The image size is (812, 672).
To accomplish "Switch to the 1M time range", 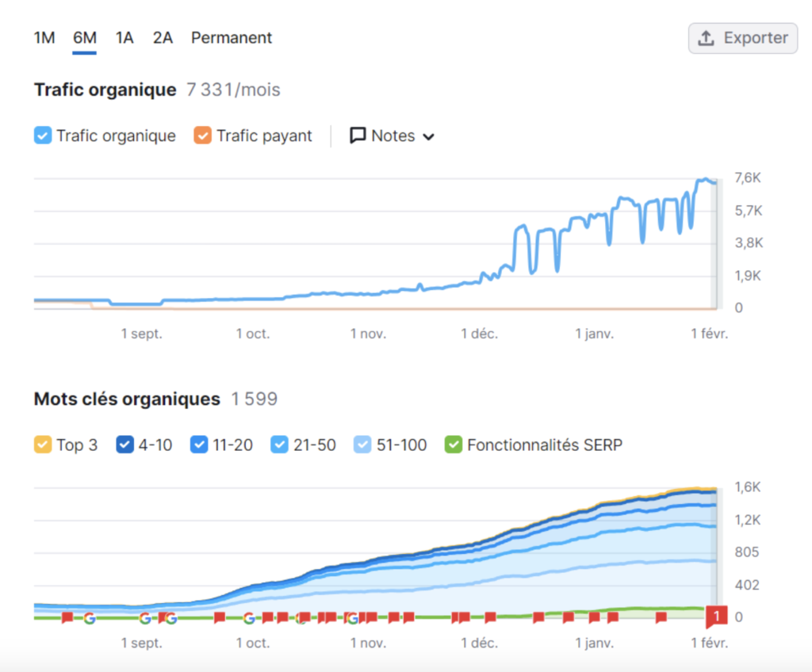I will tap(44, 38).
